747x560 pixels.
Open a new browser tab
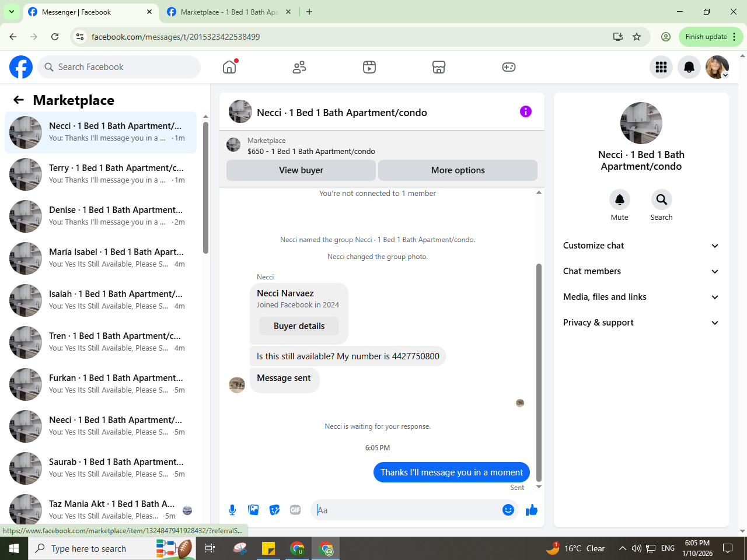click(x=309, y=12)
